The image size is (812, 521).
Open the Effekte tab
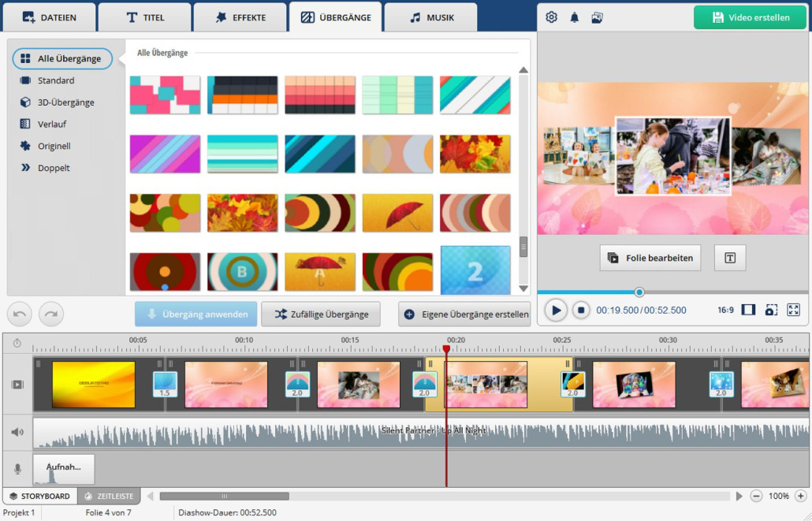pyautogui.click(x=240, y=17)
